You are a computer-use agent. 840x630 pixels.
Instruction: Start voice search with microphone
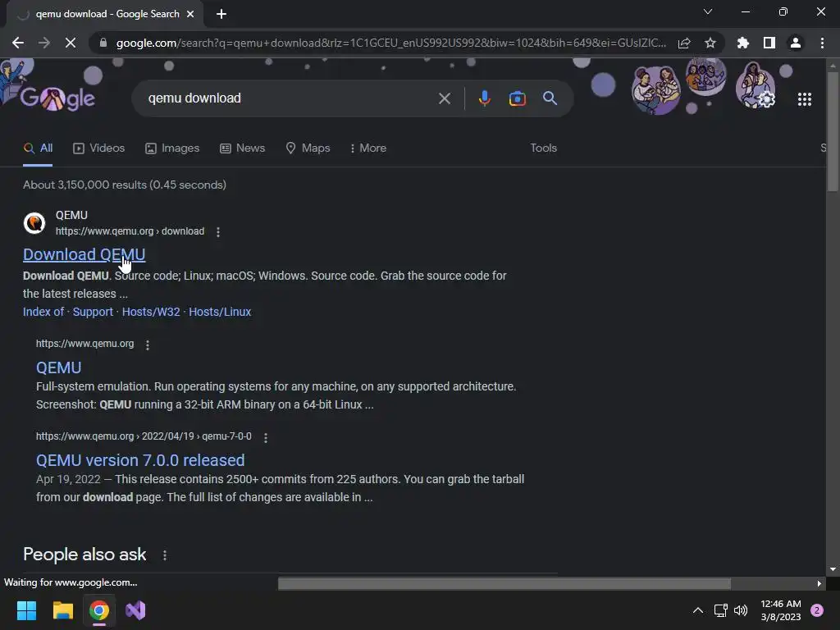point(484,98)
